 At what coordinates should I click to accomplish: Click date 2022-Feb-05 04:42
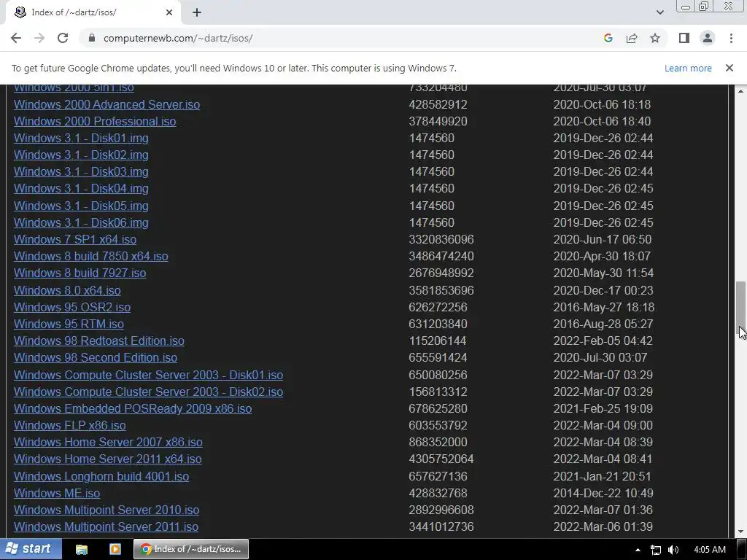point(603,341)
